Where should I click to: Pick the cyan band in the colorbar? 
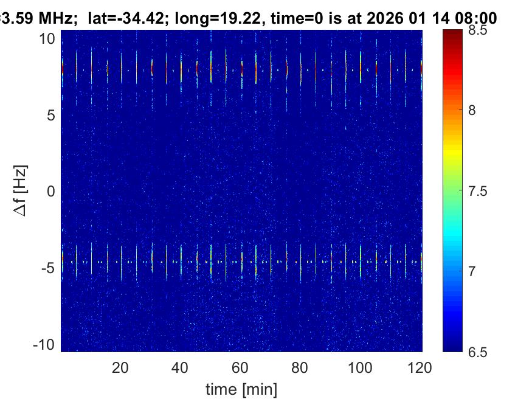454,231
